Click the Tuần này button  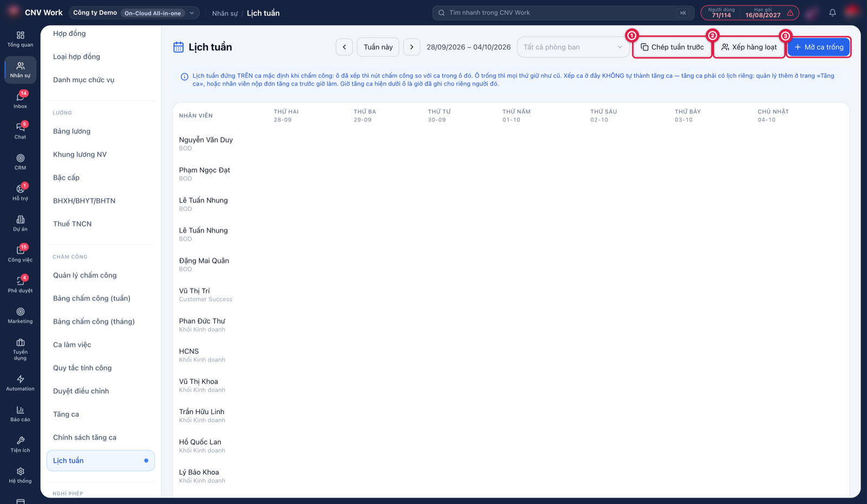click(378, 47)
